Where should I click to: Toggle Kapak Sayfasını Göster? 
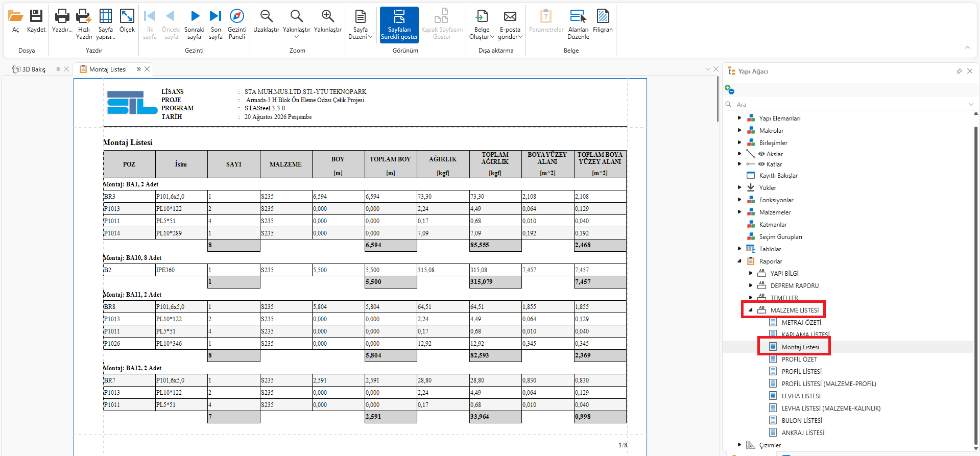pyautogui.click(x=442, y=25)
